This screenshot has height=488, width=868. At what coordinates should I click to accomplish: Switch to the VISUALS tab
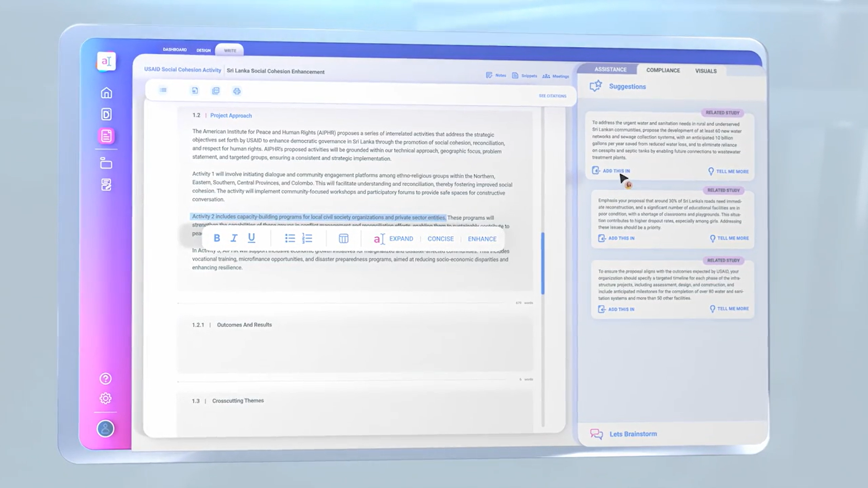pos(706,71)
